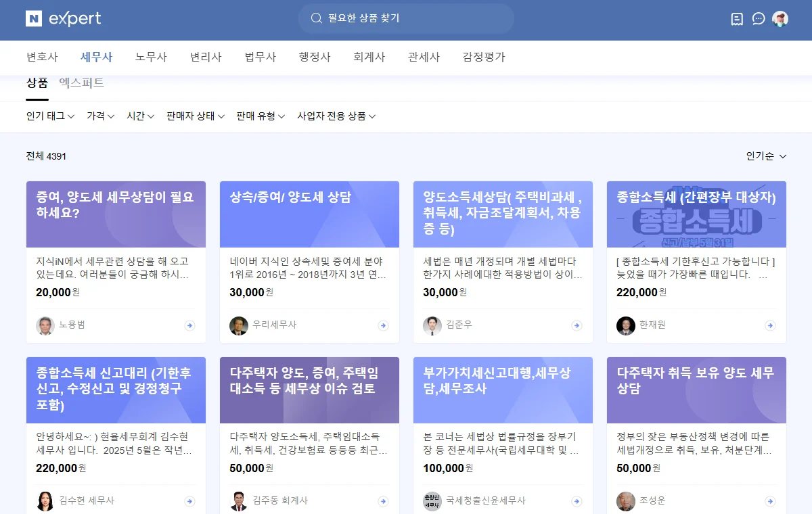The image size is (812, 514).
Task: Select 회계사 category in navigation
Action: 369,57
